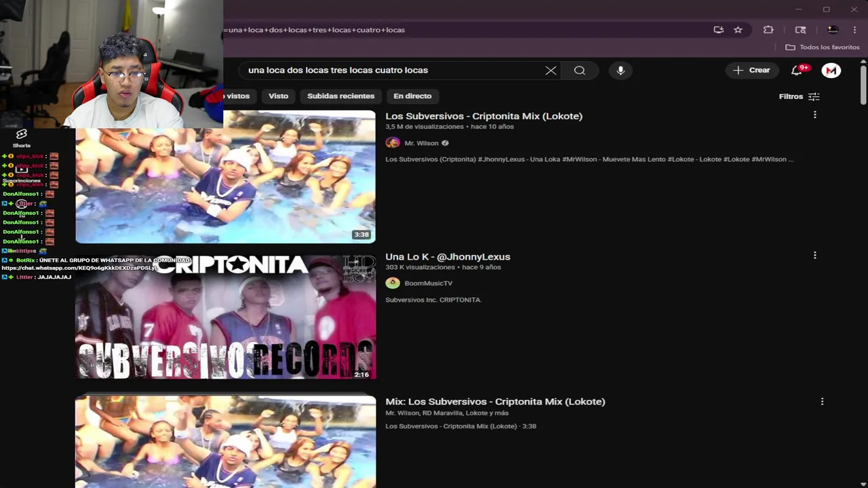The image size is (868, 488).
Task: Open Los Subversivos - Criptonita Mix (Lokote) title
Action: pos(484,116)
